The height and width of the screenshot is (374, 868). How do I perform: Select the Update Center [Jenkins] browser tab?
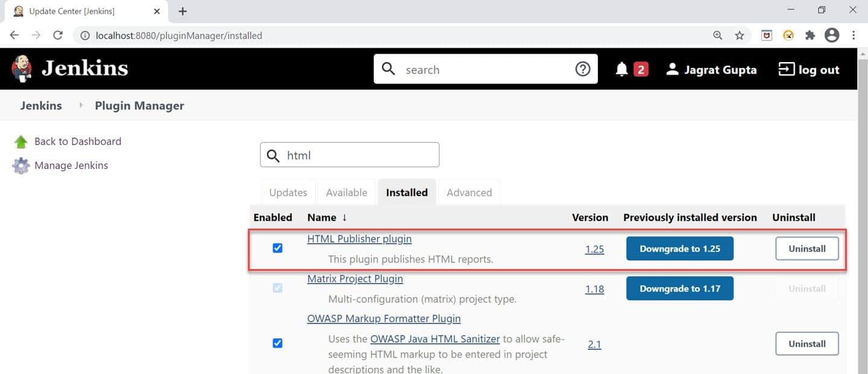pos(86,11)
